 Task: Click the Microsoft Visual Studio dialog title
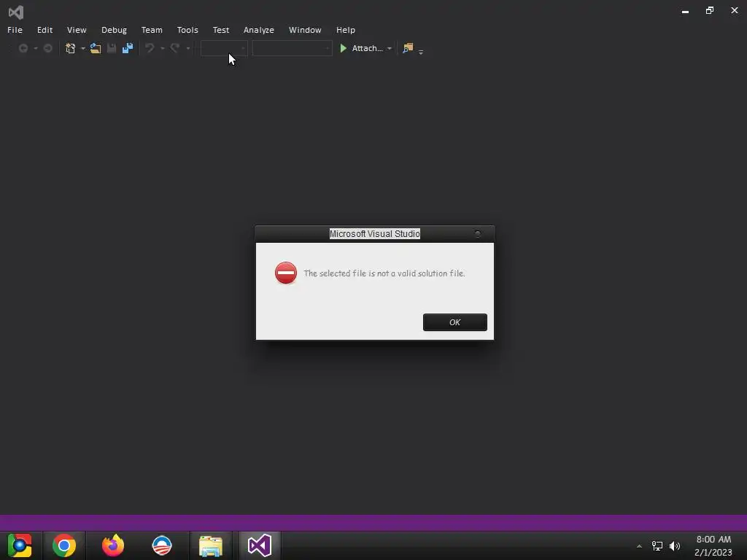click(375, 234)
